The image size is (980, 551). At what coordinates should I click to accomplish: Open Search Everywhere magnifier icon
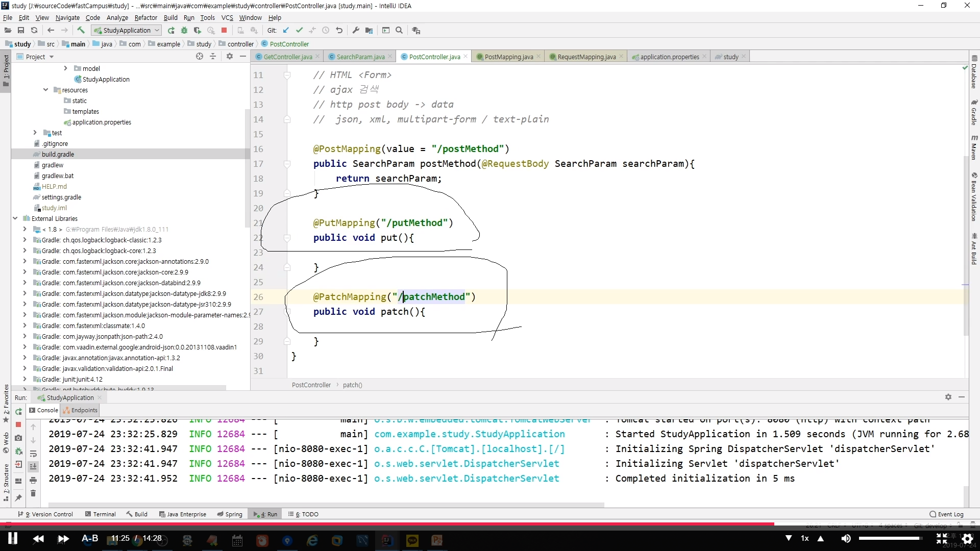(x=399, y=31)
